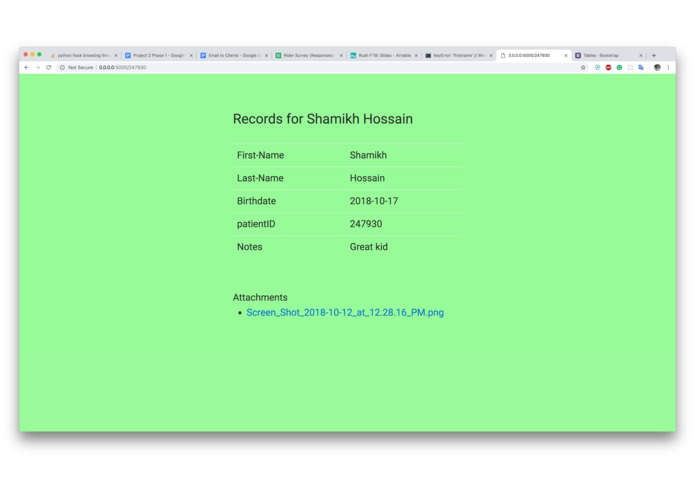695x494 pixels.
Task: Select the active 0.0.0.0:5000/247930 tab
Action: 534,55
